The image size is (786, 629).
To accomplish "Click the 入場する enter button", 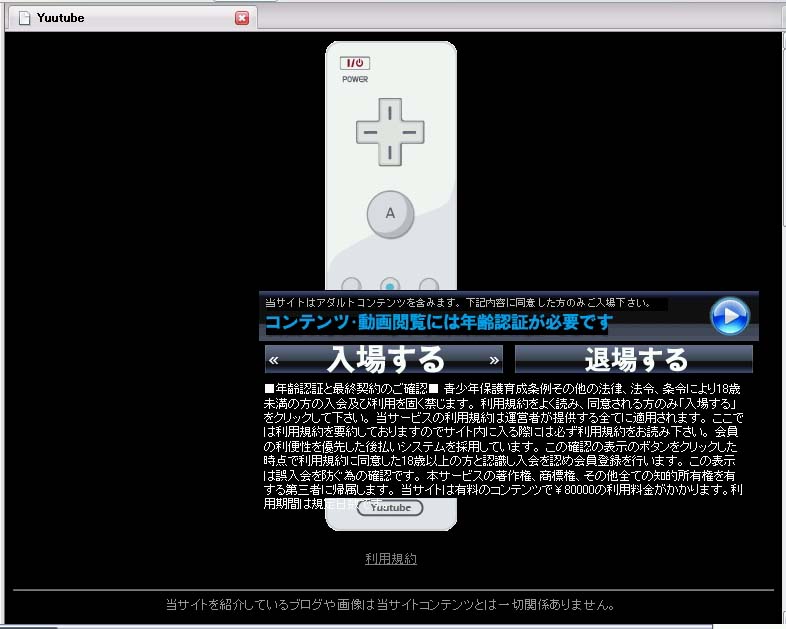I will [x=384, y=359].
